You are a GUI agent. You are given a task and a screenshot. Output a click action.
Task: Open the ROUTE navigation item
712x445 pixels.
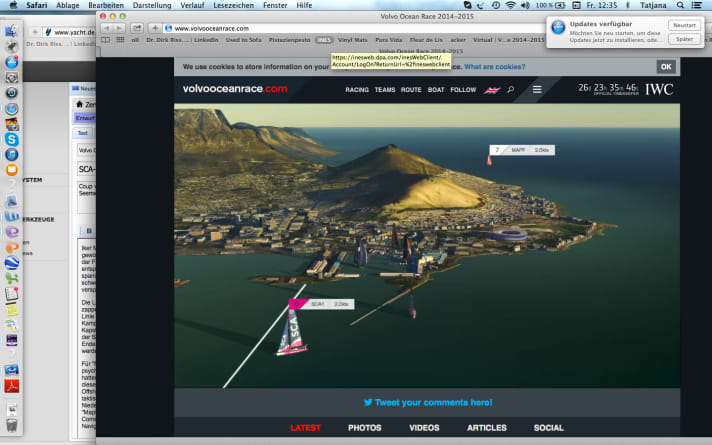[411, 90]
